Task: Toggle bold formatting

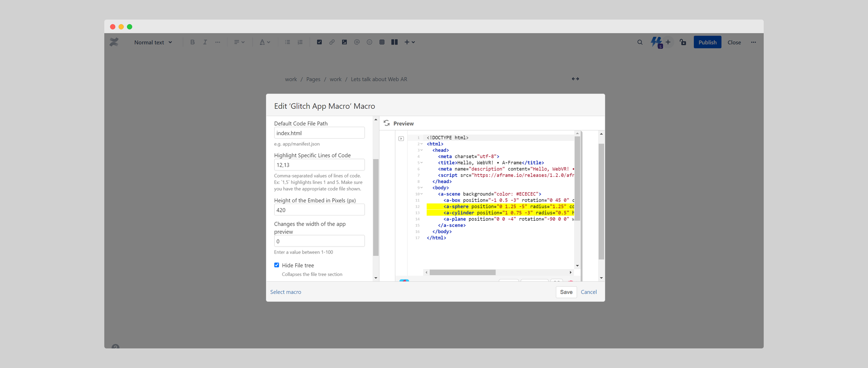Action: tap(193, 42)
